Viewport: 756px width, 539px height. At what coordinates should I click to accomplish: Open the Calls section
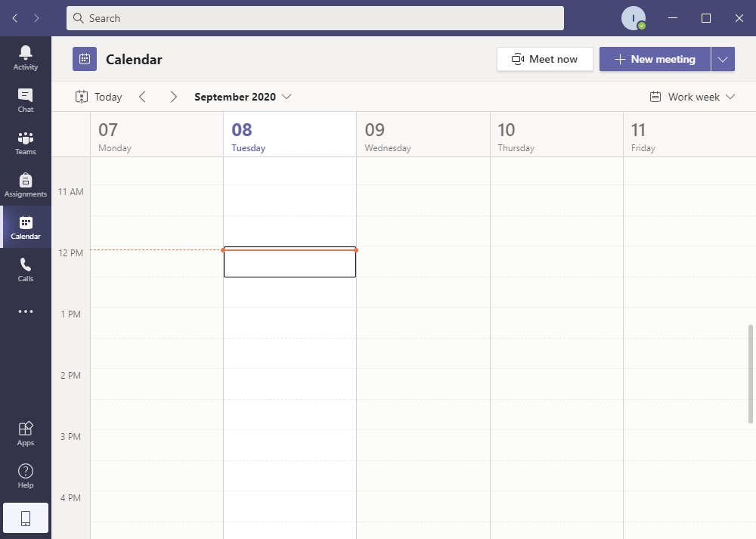coord(26,268)
